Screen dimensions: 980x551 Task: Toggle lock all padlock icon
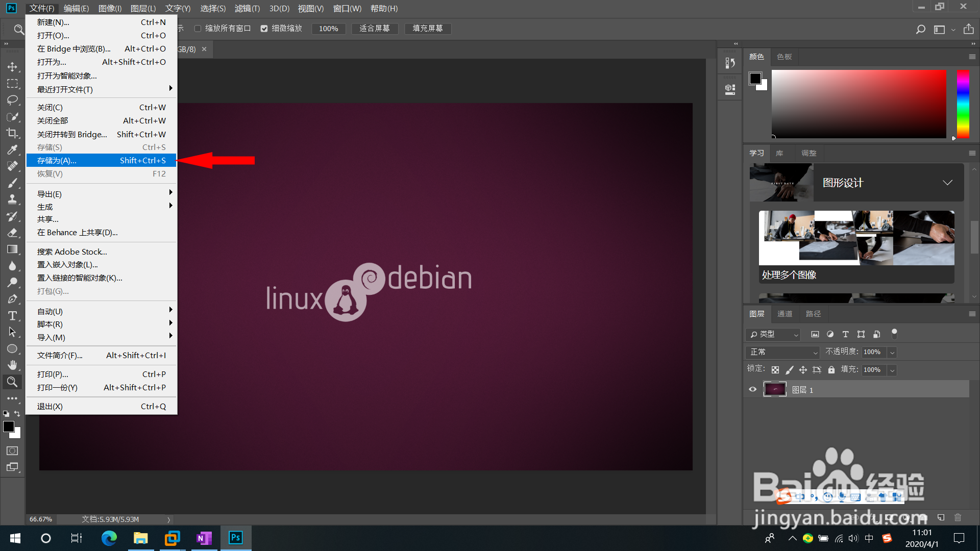(x=831, y=370)
